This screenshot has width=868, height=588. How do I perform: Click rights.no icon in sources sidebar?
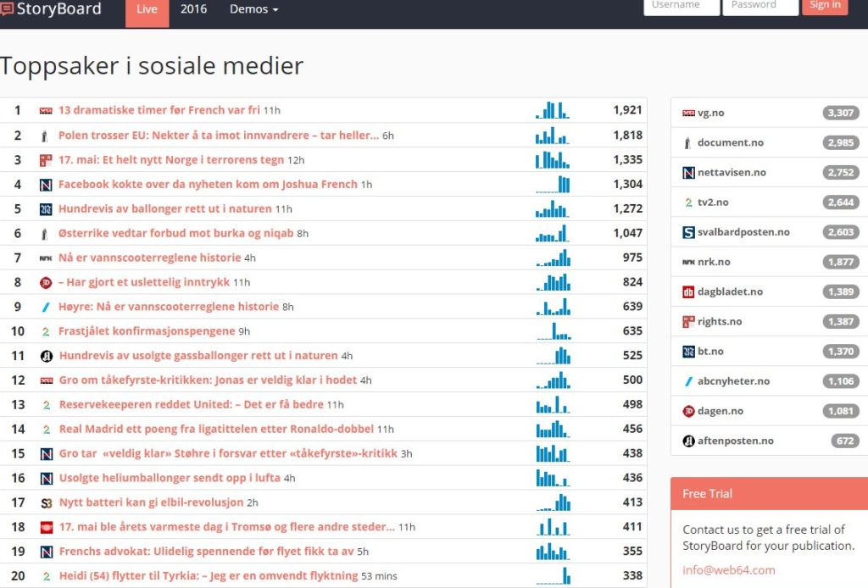[x=688, y=322]
